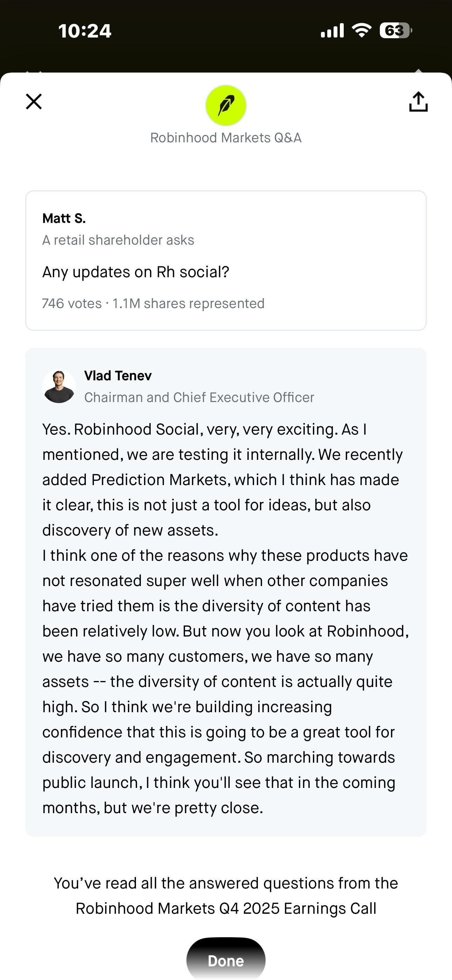Image resolution: width=452 pixels, height=980 pixels.
Task: Tap the Chairman and Chief Executive Officer subtitle
Action: [x=199, y=397]
